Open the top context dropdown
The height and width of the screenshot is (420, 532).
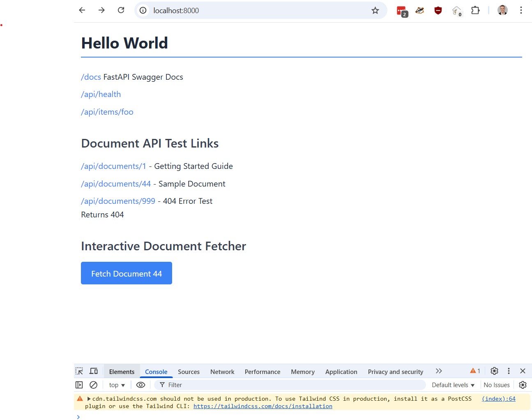pyautogui.click(x=117, y=385)
